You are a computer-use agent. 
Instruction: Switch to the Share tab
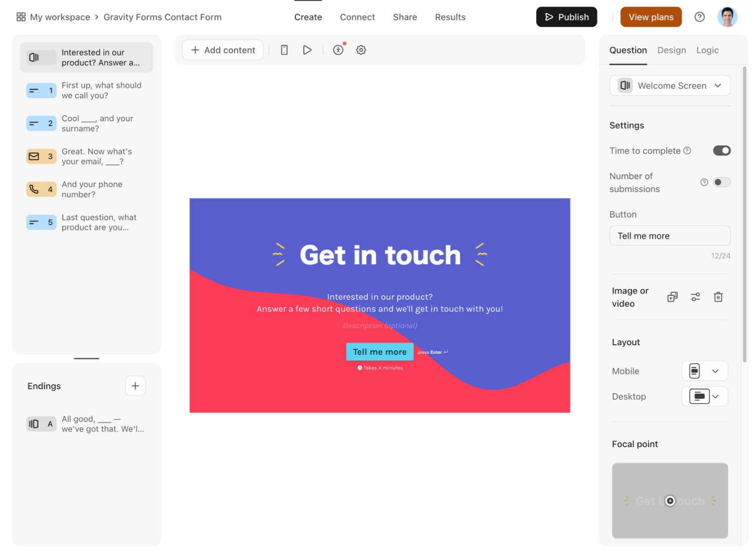click(405, 17)
